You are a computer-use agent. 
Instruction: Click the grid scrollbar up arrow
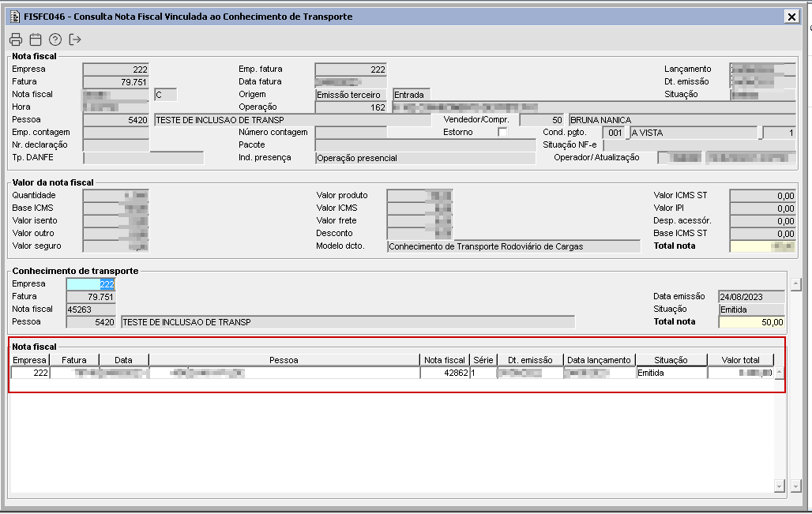(x=779, y=373)
